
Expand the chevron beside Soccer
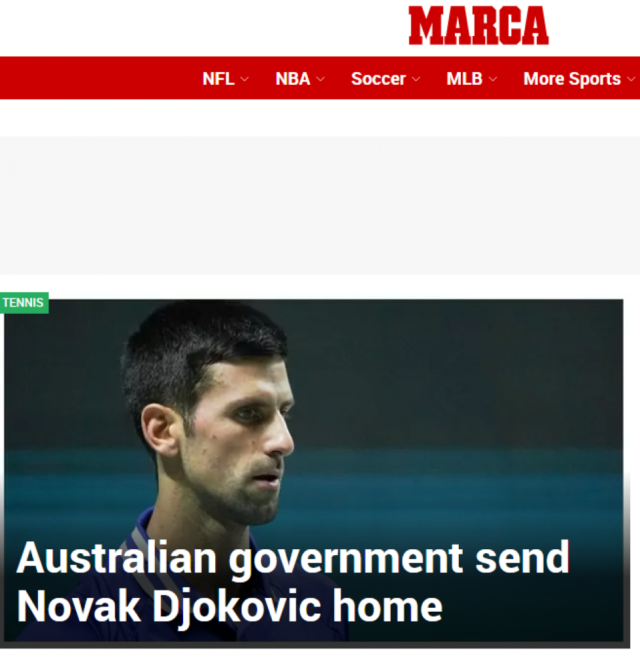pos(416,79)
